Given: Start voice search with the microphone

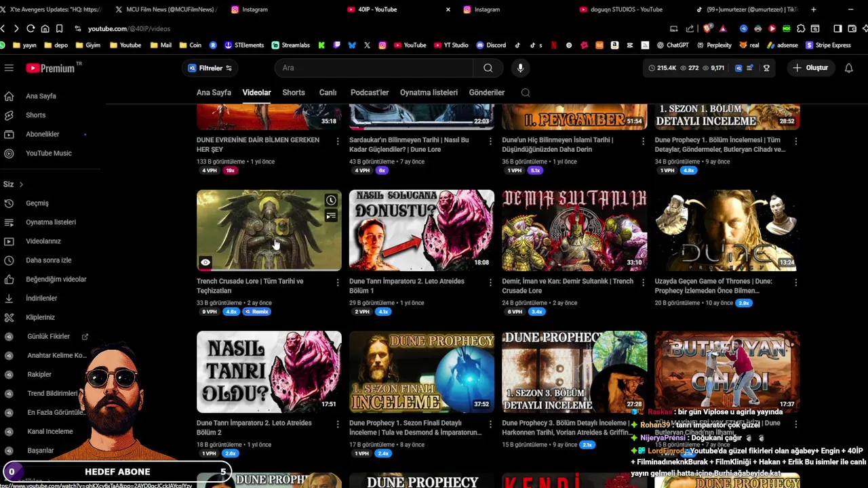Looking at the screenshot, I should 520,68.
